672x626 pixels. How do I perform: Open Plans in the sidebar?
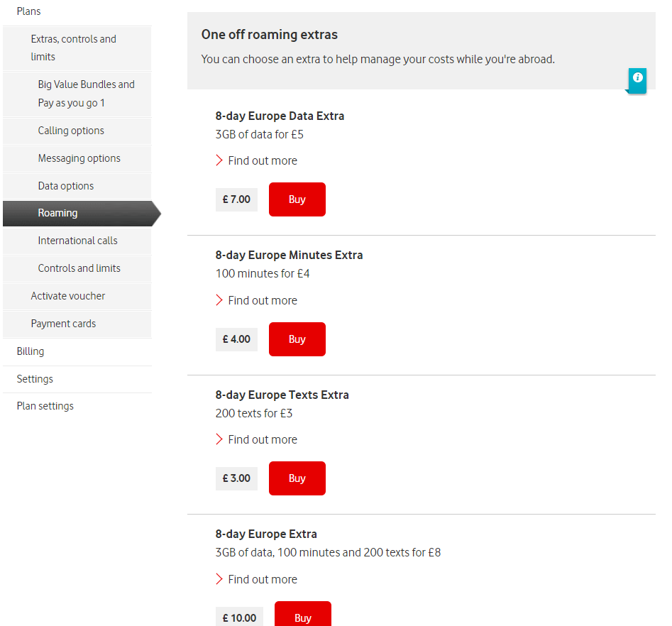click(x=28, y=11)
